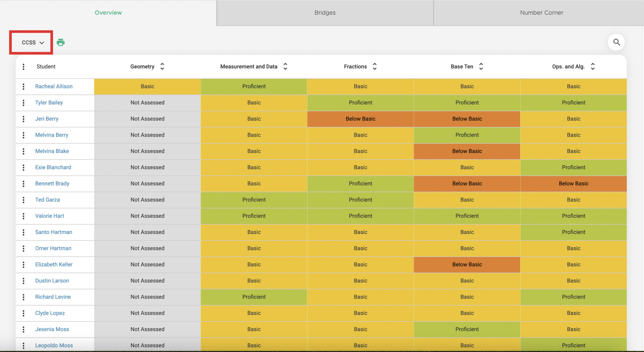Click the green print icon
Image resolution: width=644 pixels, height=352 pixels.
[x=61, y=42]
